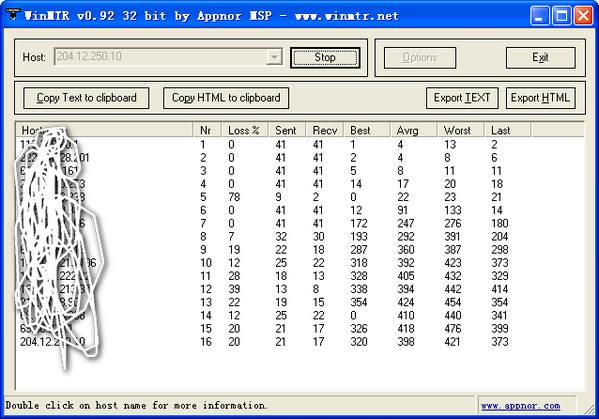599x419 pixels.
Task: Click the Best column header
Action: pos(367,130)
